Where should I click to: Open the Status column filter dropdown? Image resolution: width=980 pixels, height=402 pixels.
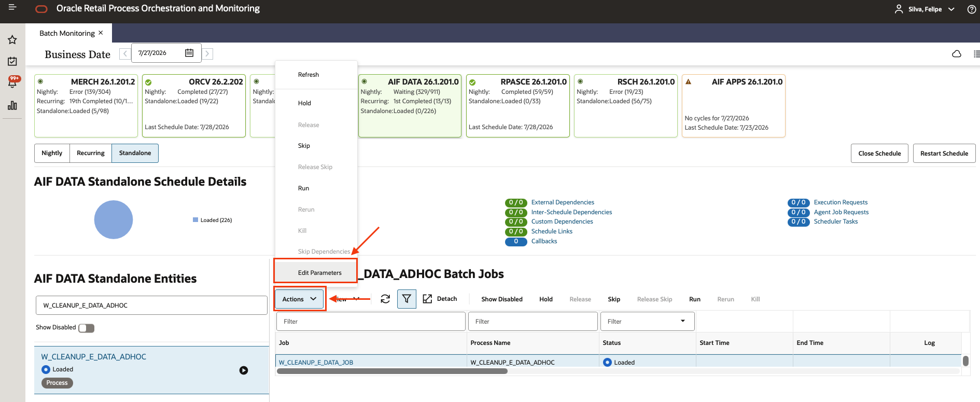(x=683, y=321)
